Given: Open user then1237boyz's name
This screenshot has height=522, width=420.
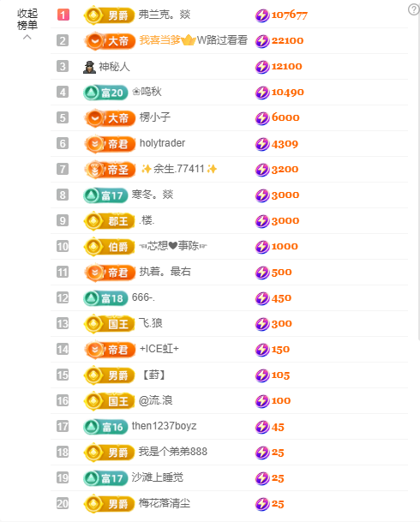Looking at the screenshot, I should pos(164,426).
